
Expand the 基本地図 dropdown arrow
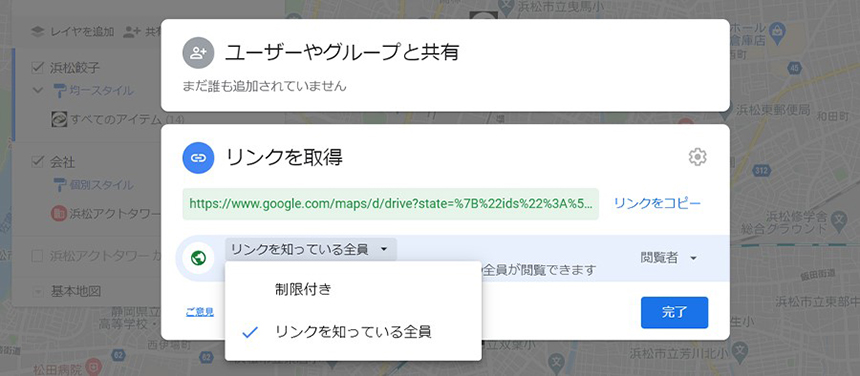pyautogui.click(x=38, y=291)
